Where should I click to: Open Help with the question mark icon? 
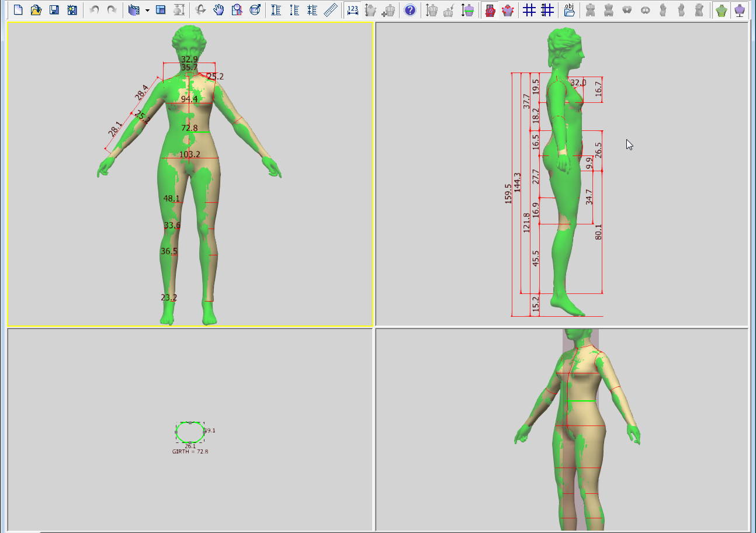coord(410,10)
